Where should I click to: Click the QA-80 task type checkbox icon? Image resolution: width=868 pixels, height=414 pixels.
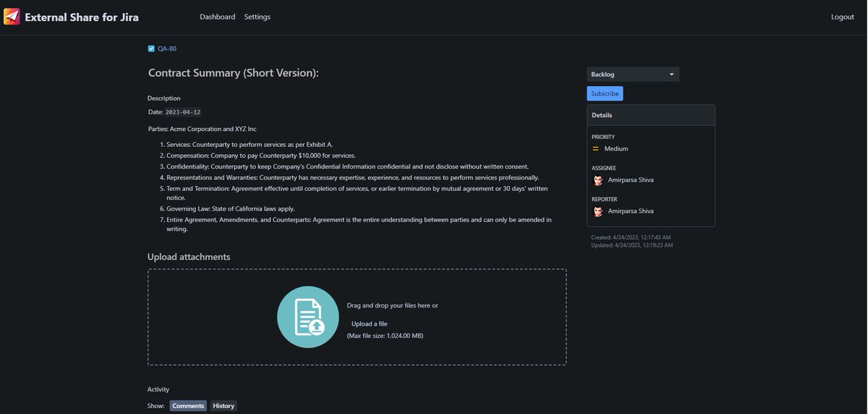coord(151,48)
